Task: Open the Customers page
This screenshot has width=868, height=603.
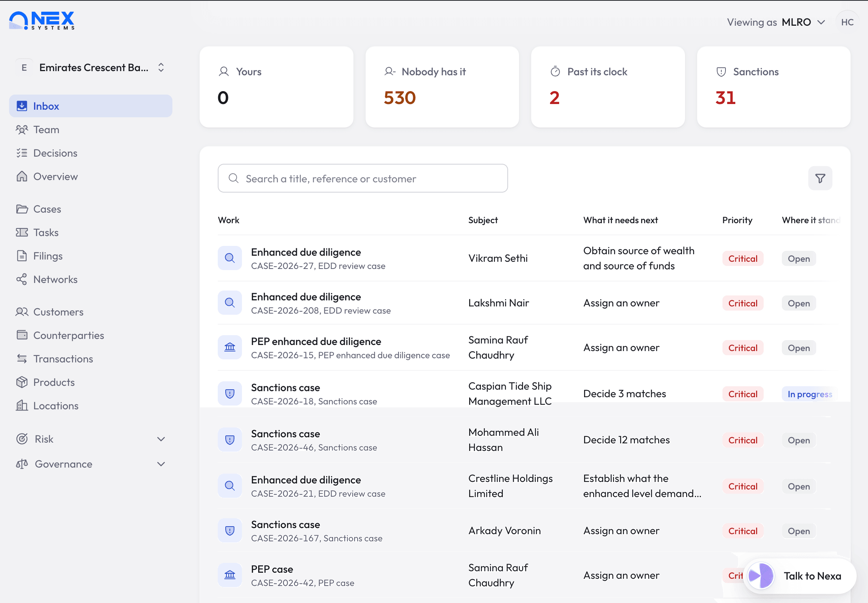Action: coord(91,312)
